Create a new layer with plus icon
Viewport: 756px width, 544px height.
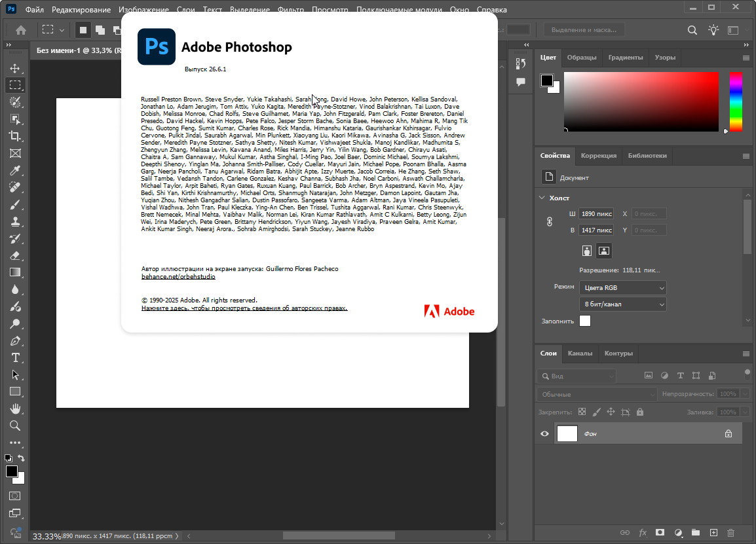[x=713, y=532]
